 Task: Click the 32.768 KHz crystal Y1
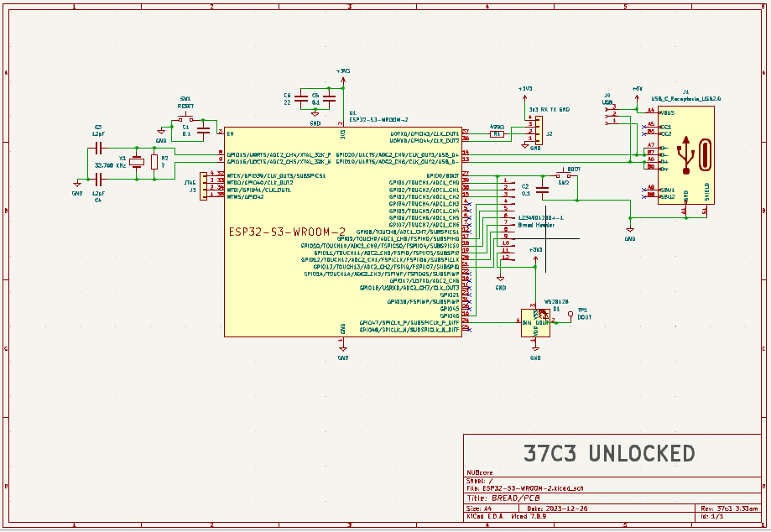[x=136, y=162]
